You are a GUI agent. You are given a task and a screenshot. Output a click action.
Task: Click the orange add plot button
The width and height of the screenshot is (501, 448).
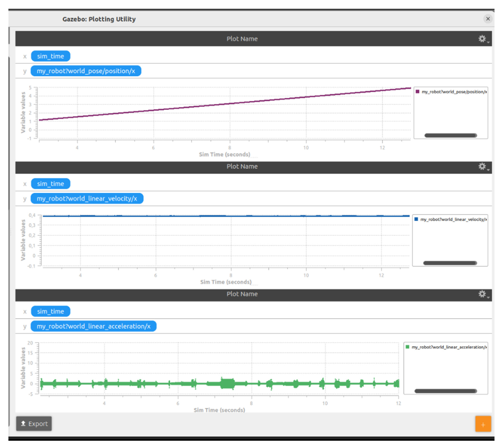(483, 424)
